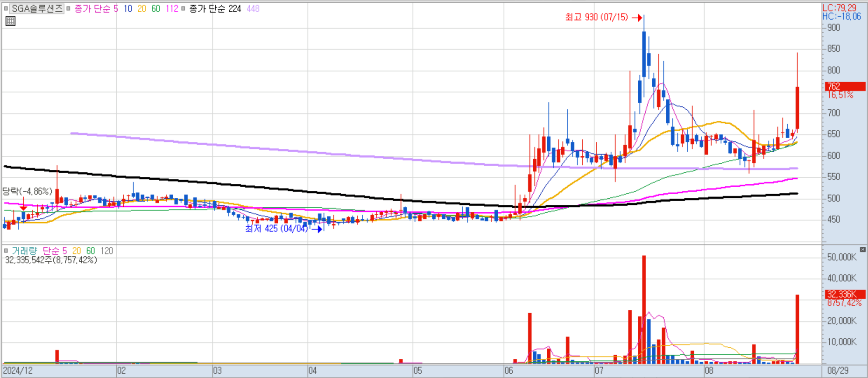The width and height of the screenshot is (868, 378).
Task: Toggle the square marker before SGA솔루션즈
Action: pyautogui.click(x=6, y=8)
